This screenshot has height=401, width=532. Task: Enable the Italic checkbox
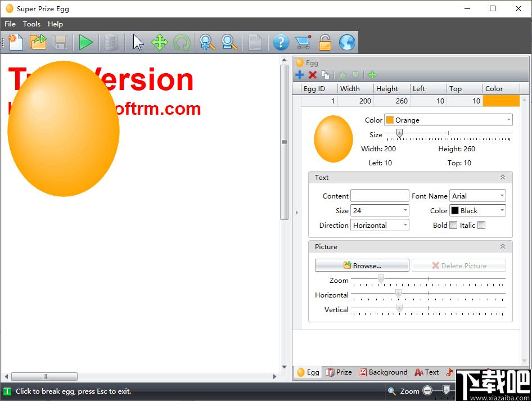[481, 225]
